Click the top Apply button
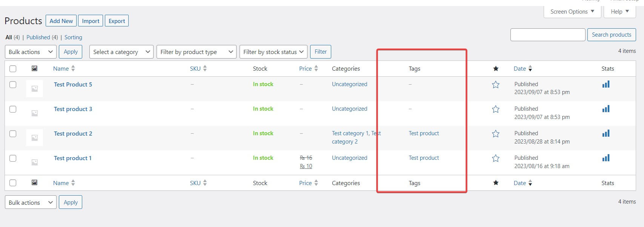This screenshot has width=644, height=227. 71,52
